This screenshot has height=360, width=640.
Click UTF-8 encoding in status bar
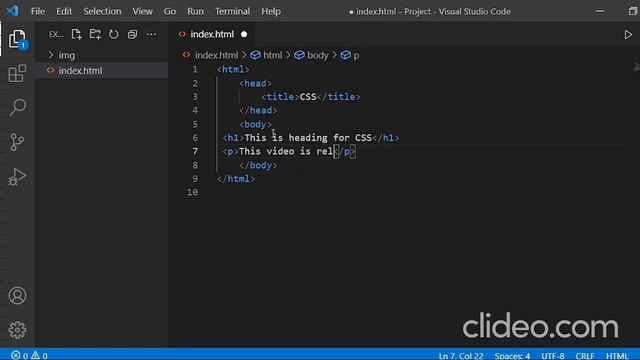553,356
